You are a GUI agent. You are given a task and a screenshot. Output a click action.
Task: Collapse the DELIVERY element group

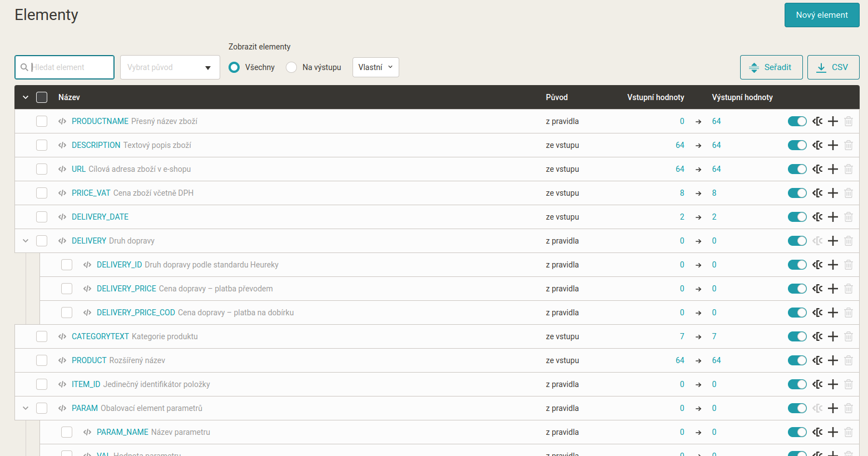tap(26, 241)
